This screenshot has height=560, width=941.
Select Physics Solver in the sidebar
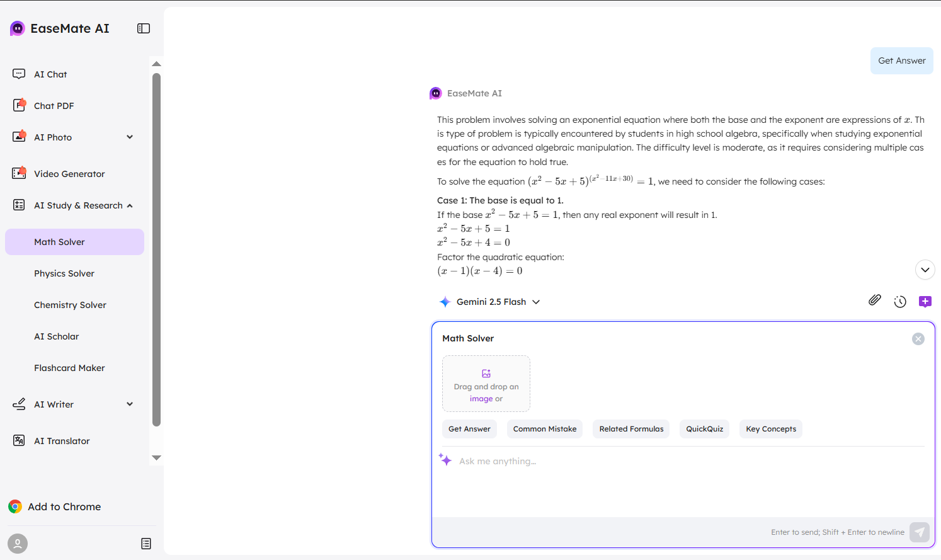click(x=64, y=273)
